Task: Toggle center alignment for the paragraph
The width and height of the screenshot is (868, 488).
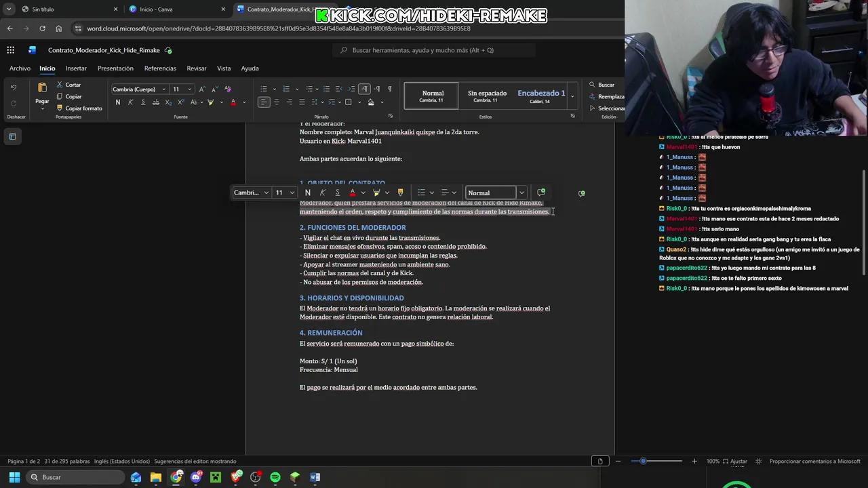Action: 275,102
